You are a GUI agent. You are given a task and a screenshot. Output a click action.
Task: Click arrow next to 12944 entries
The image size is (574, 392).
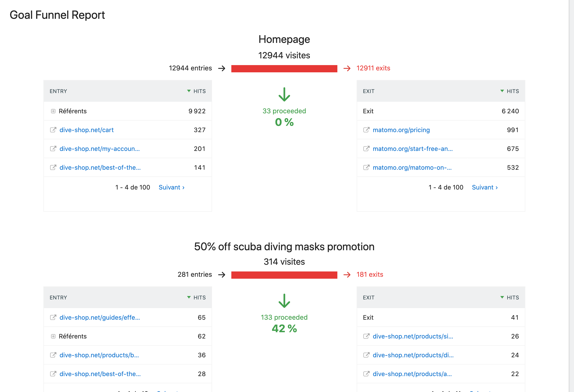tap(222, 68)
